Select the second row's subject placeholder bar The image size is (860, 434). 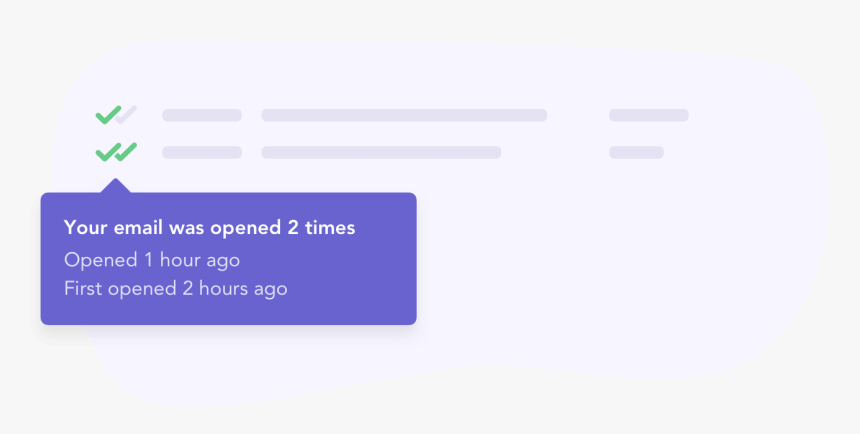(381, 153)
